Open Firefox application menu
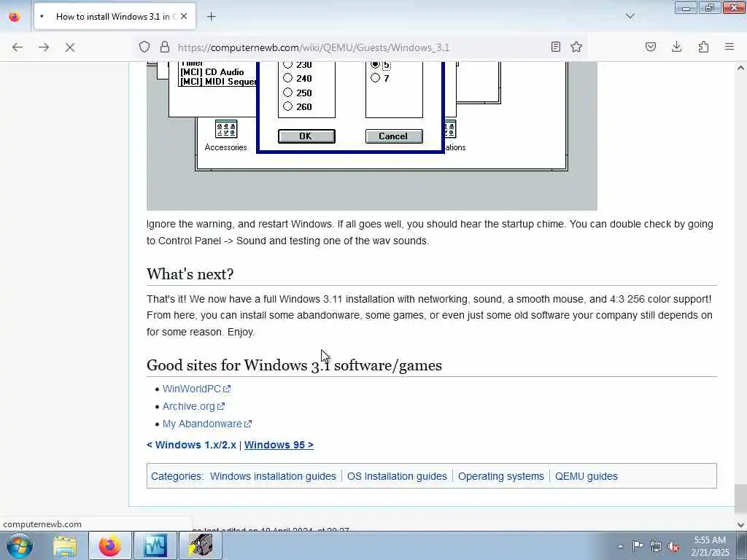Screen dimensions: 747x560 click(729, 47)
